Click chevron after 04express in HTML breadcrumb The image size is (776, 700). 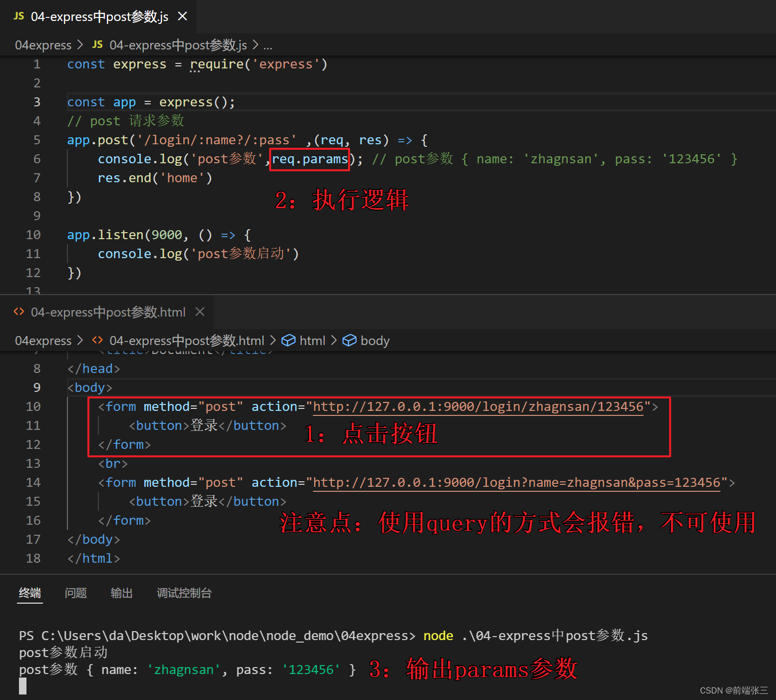tap(80, 341)
